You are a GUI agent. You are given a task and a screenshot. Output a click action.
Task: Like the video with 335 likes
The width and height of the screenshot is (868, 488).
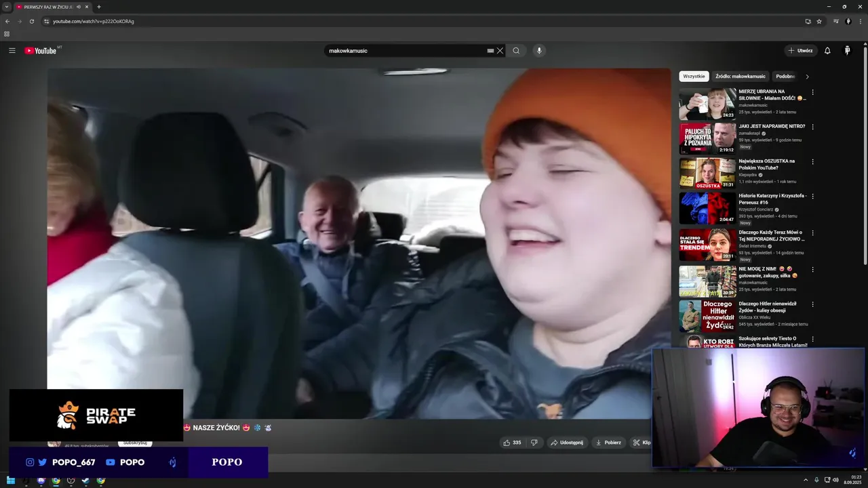tap(512, 443)
